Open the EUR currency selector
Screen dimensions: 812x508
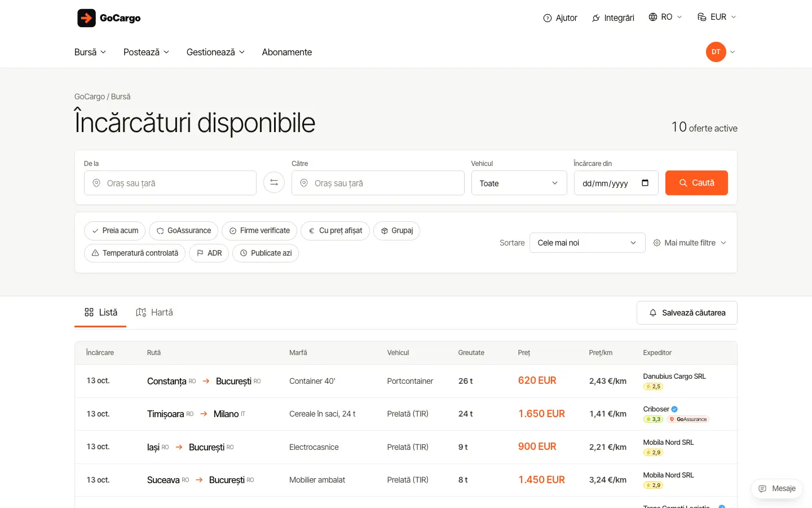(x=717, y=17)
